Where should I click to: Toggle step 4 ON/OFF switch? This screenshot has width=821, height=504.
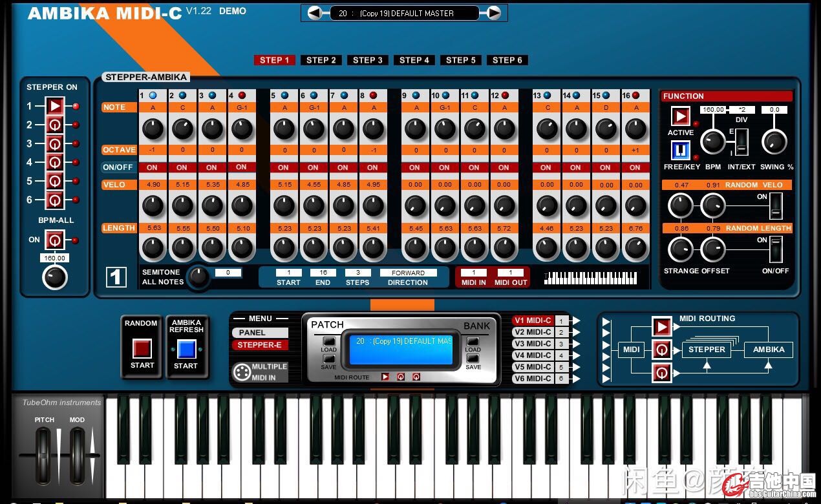[241, 167]
